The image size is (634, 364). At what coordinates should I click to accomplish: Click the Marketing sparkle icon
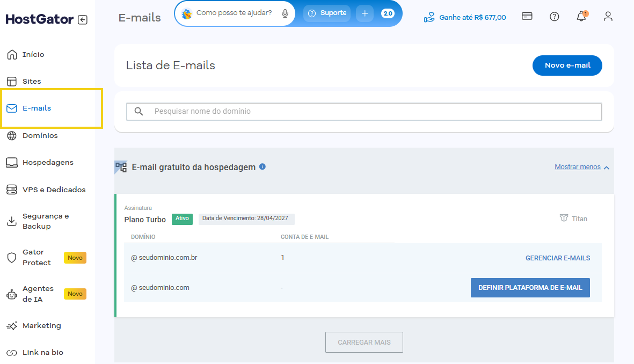[x=12, y=326]
